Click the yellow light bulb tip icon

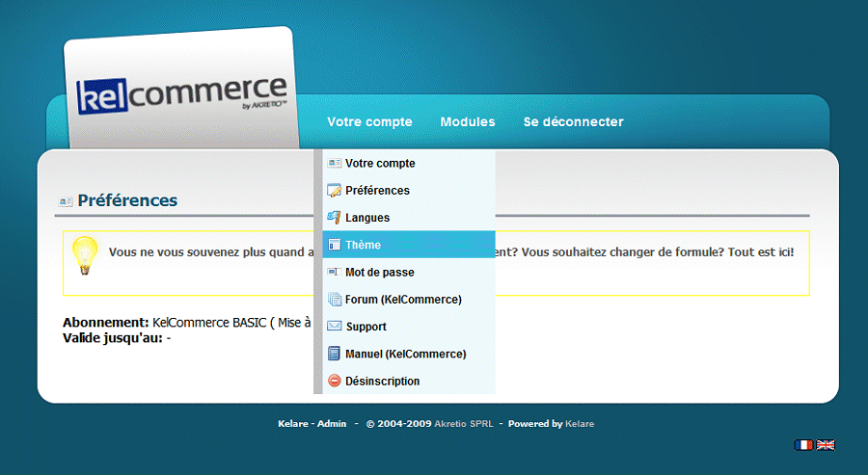pyautogui.click(x=86, y=255)
